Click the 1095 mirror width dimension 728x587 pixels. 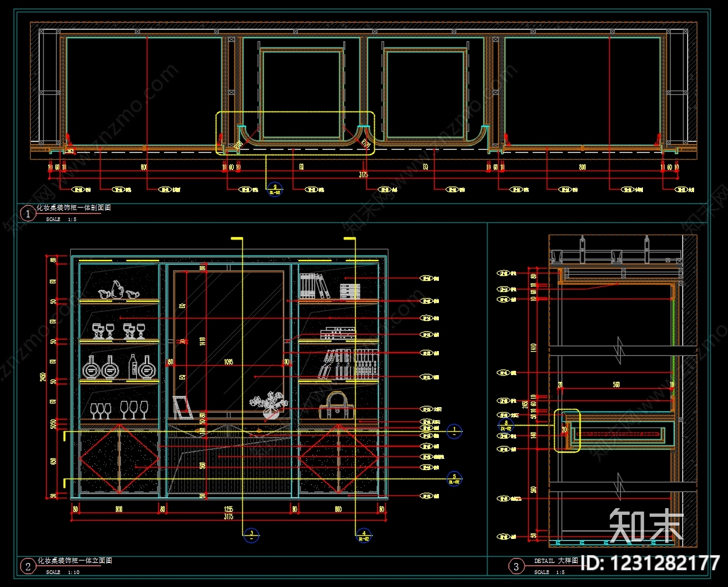[x=229, y=362]
